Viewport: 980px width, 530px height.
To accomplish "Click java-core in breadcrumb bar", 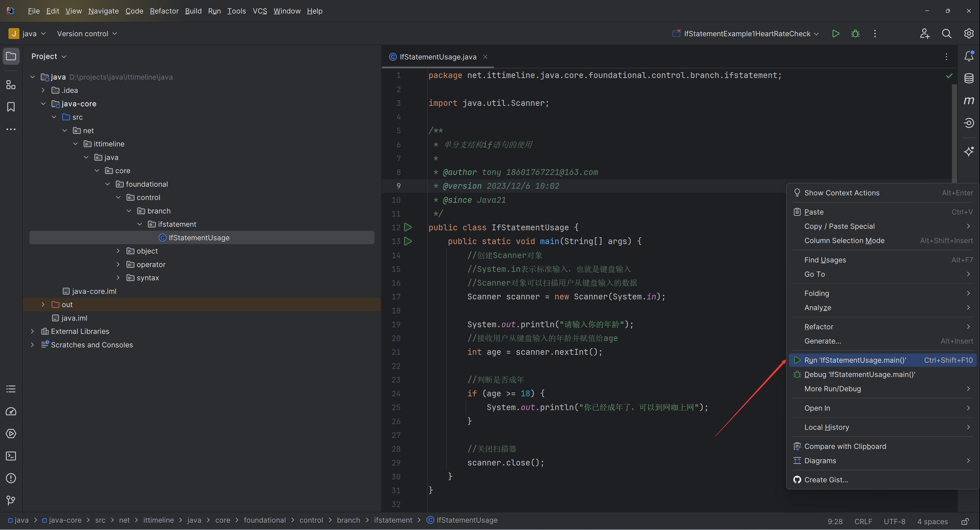I will 62,520.
